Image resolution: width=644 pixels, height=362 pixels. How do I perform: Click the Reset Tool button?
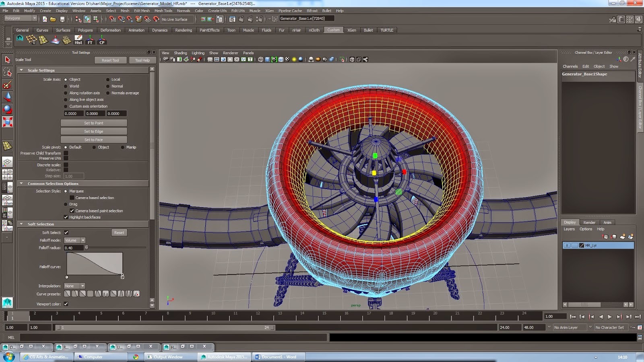(110, 60)
